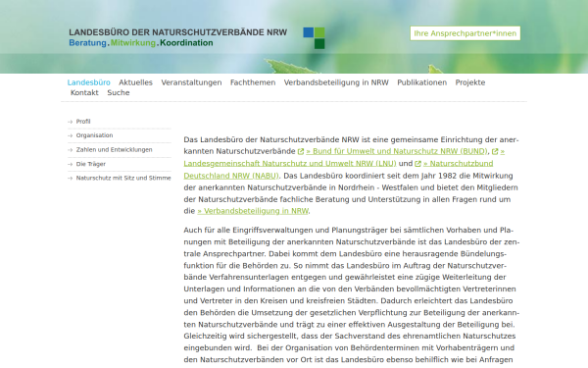Open Naturschutz mit Sitz und Stimme link
The image size is (588, 368).
click(123, 178)
